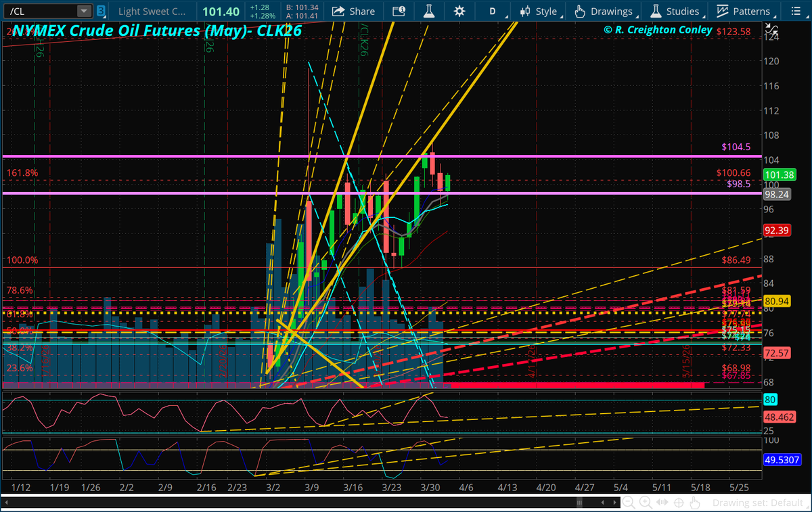The height and width of the screenshot is (512, 812).
Task: Click the Studies beaker icon
Action: coord(656,11)
